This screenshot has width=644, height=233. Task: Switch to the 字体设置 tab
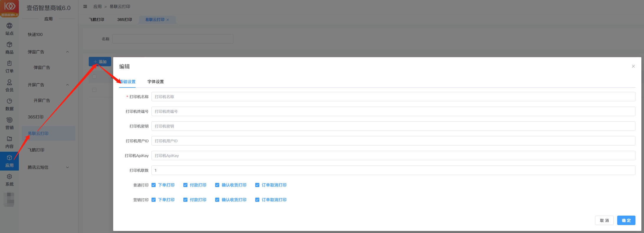156,82
